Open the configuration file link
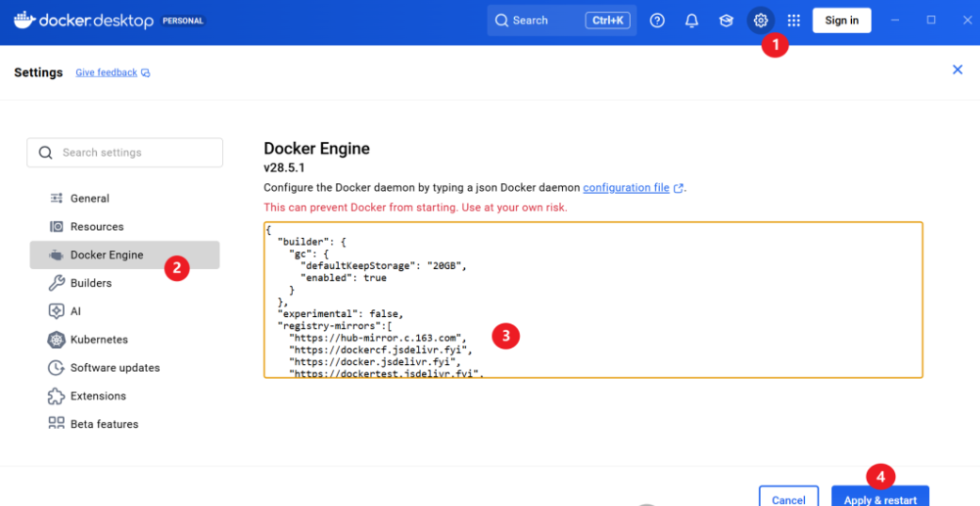 pyautogui.click(x=626, y=187)
